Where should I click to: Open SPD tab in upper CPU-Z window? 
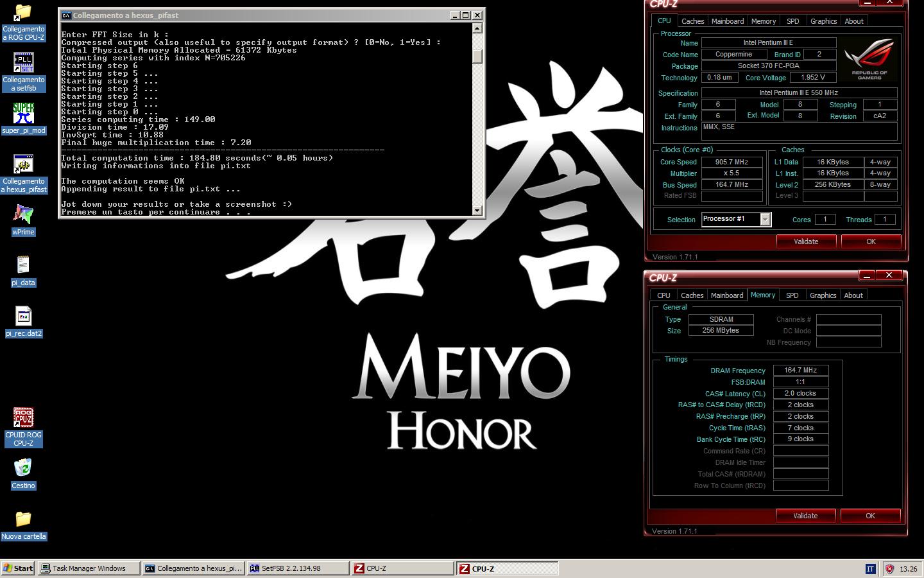tap(793, 21)
